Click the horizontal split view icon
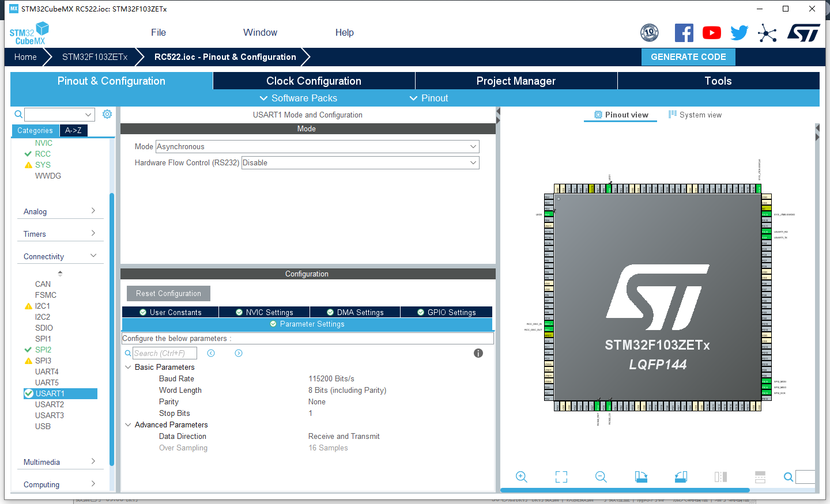This screenshot has height=504, width=830. click(x=760, y=476)
